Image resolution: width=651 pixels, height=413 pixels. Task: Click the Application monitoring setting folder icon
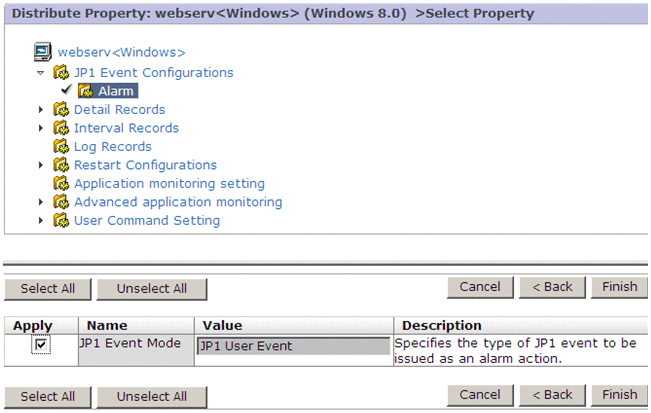(62, 184)
